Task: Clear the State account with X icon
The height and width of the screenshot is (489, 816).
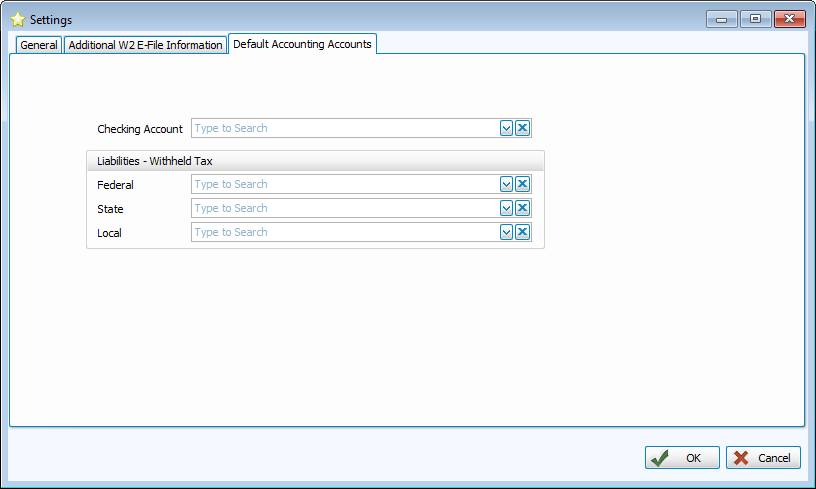Action: point(522,208)
